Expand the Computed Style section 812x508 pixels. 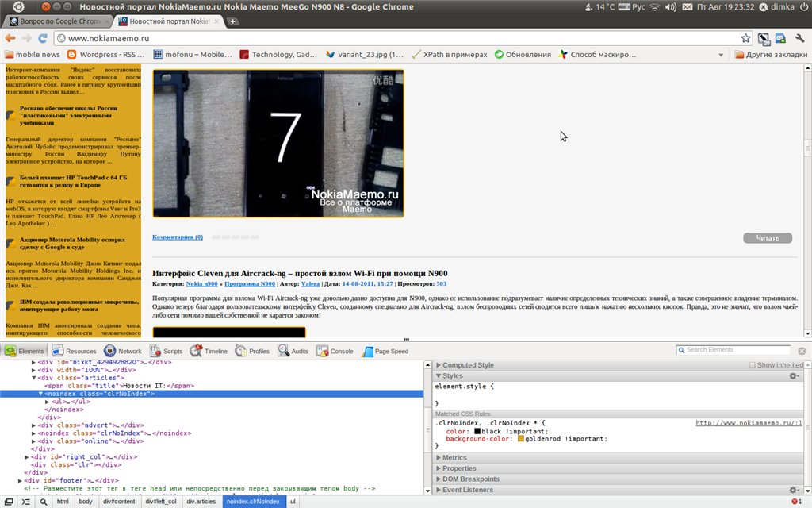click(468, 365)
